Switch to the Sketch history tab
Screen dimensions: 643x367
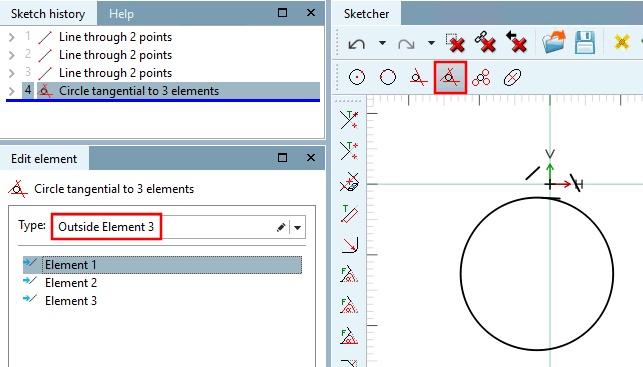click(x=48, y=14)
